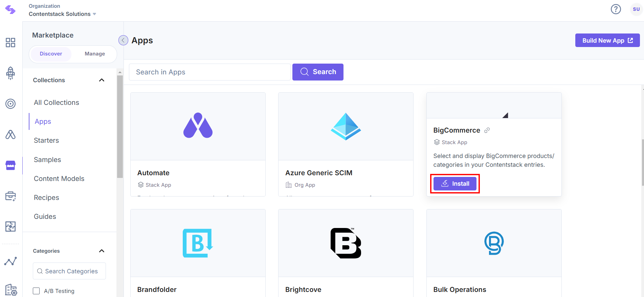Switch to the Manage tab

95,54
